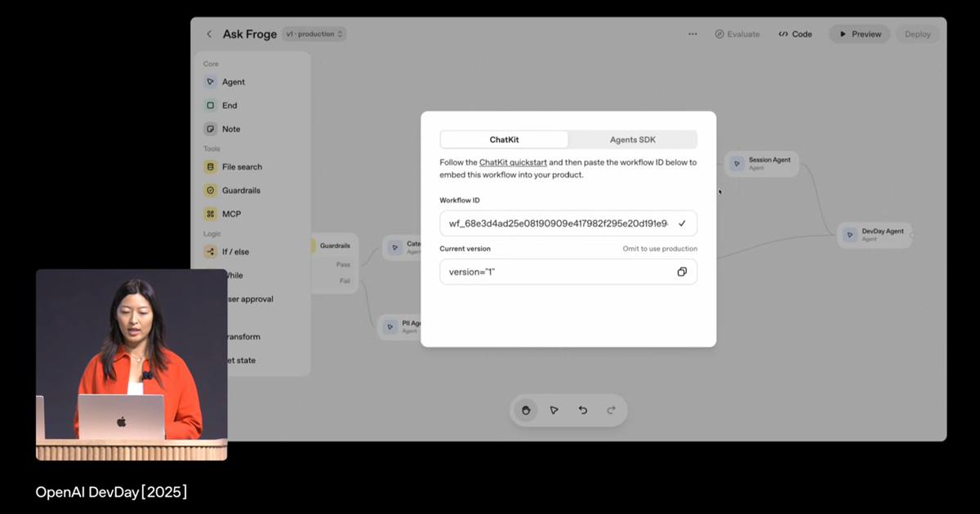Open the Code view

pyautogui.click(x=795, y=34)
